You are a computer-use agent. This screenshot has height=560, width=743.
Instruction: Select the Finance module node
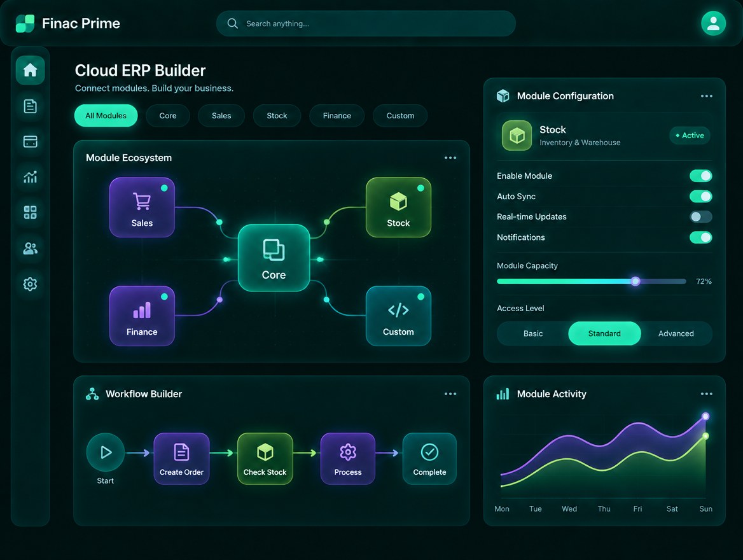[x=142, y=316]
